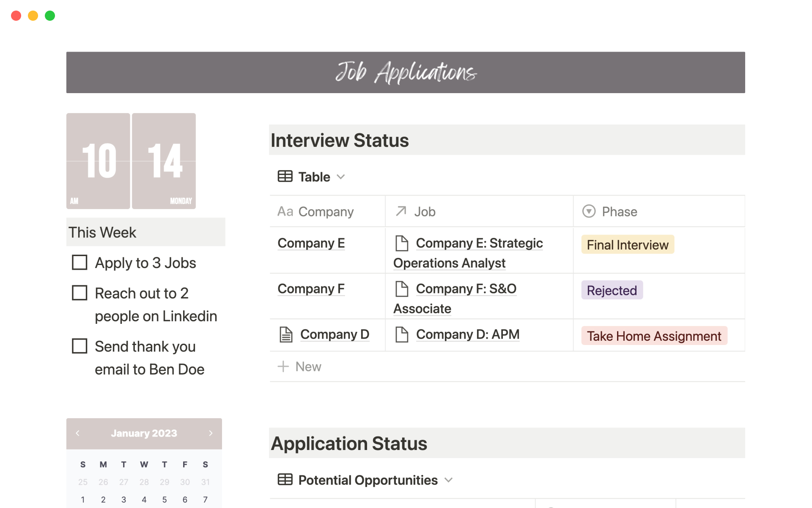Click the Job relation arrow icon
Viewport: 812px width, 508px height.
point(401,211)
